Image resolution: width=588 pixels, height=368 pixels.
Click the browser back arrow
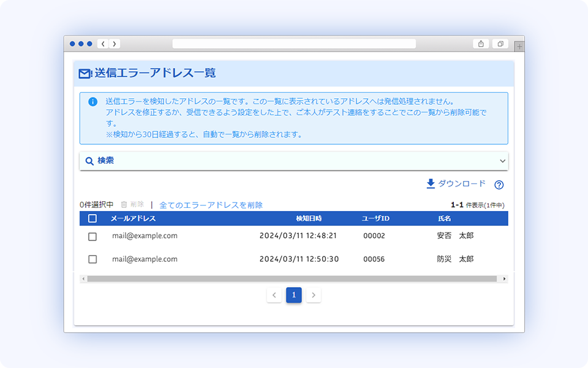pyautogui.click(x=102, y=44)
